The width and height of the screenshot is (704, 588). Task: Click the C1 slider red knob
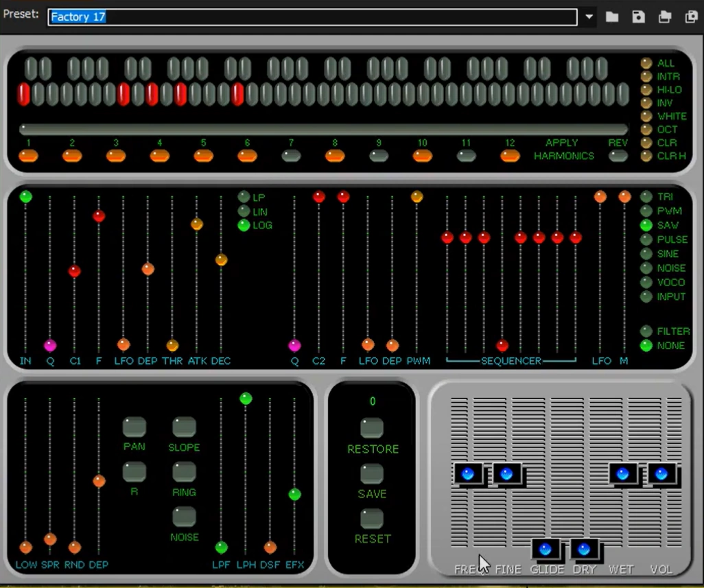[x=75, y=271]
